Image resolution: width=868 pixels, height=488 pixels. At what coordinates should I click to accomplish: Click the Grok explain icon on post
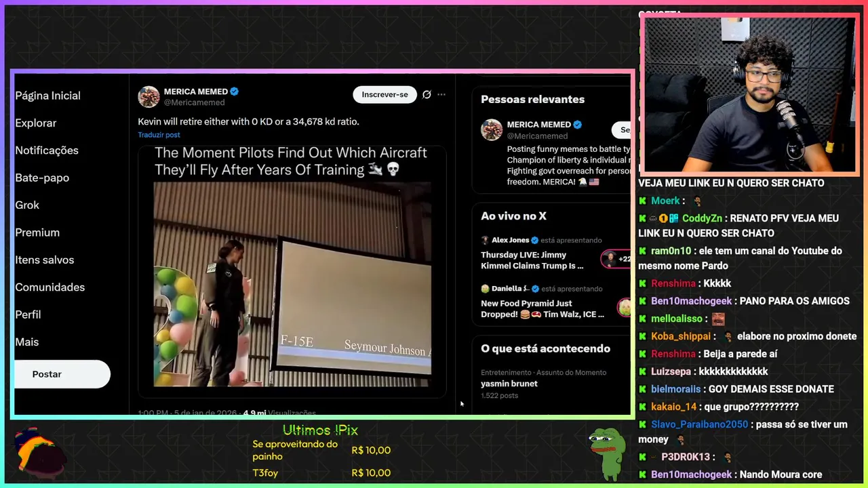pos(427,94)
